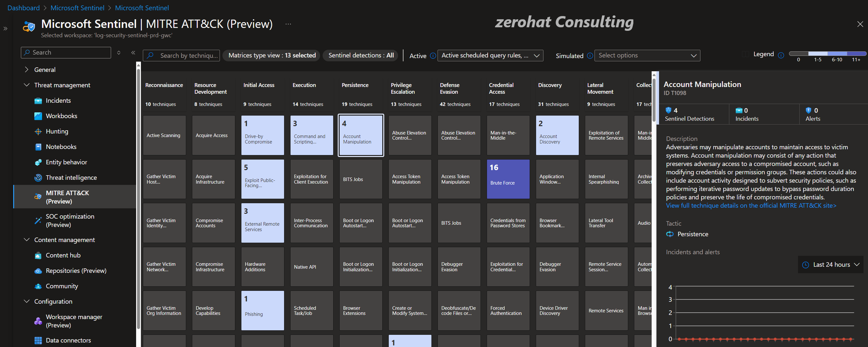Select the Brute Force technique tile

508,179
